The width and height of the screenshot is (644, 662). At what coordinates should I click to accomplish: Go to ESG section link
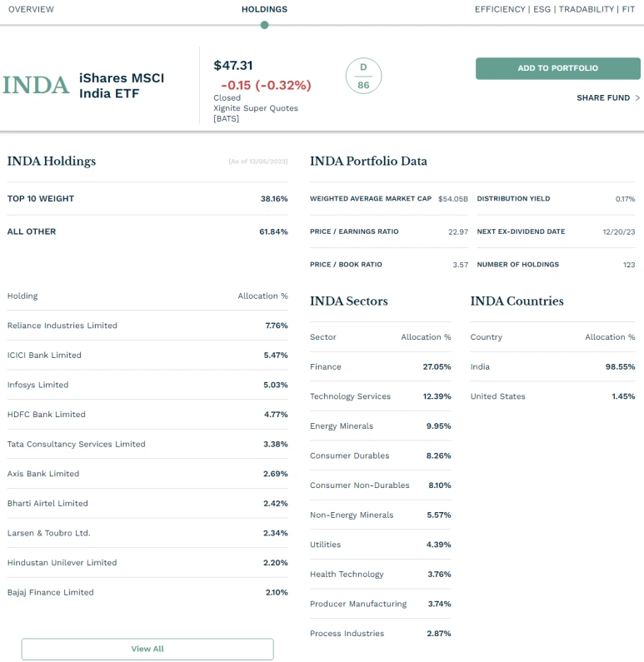542,9
